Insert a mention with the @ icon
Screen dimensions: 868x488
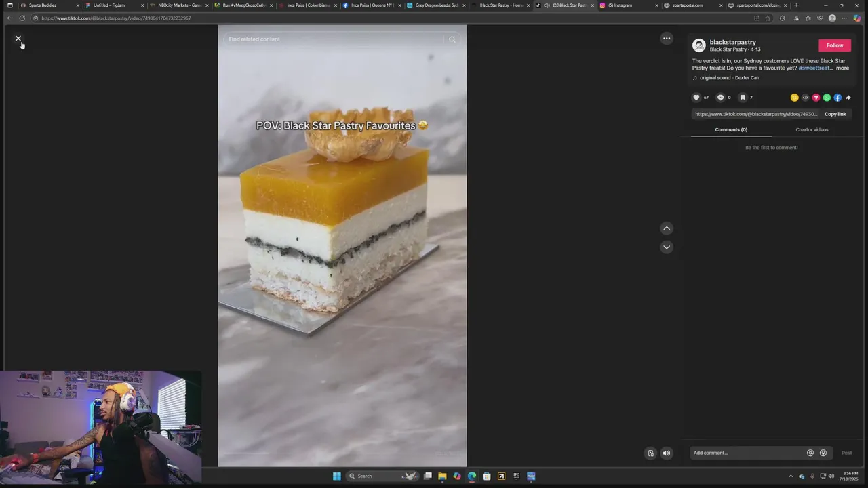pyautogui.click(x=810, y=453)
